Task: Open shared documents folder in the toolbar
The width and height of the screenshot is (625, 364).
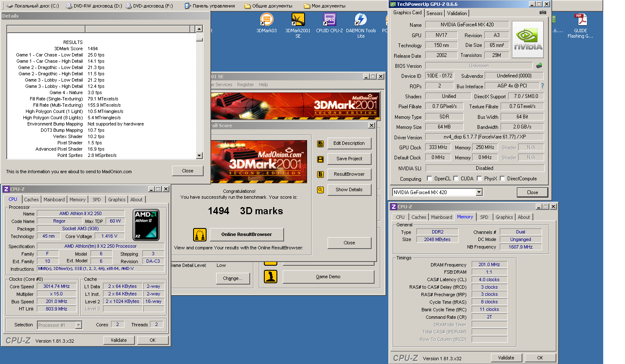Action: click(x=268, y=6)
